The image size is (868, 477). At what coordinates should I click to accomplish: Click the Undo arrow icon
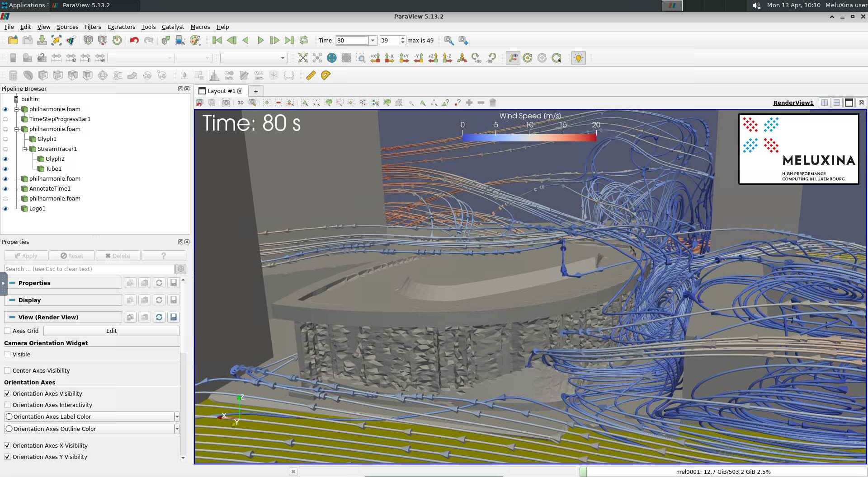pyautogui.click(x=134, y=41)
